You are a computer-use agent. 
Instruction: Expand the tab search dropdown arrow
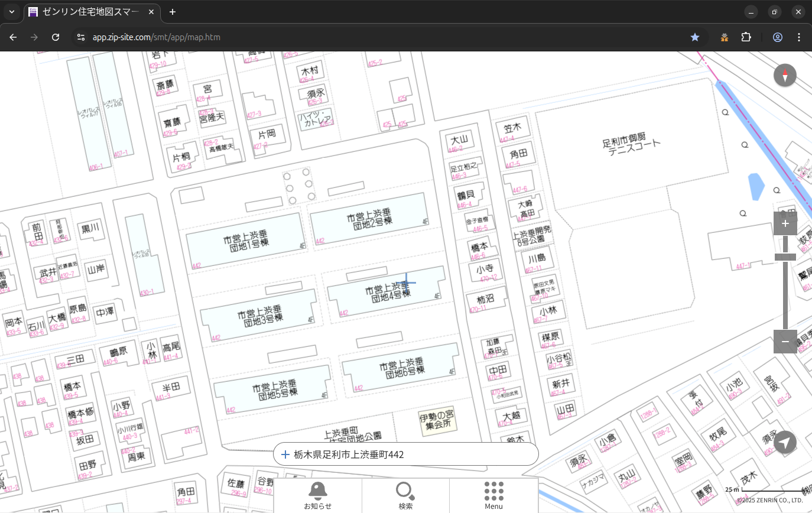click(x=11, y=12)
